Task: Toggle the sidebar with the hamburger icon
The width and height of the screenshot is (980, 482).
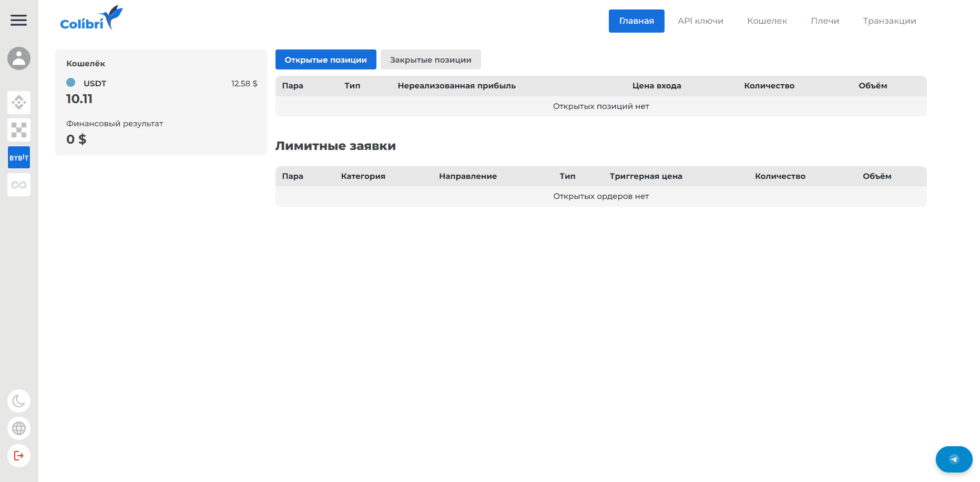Action: pyautogui.click(x=19, y=20)
